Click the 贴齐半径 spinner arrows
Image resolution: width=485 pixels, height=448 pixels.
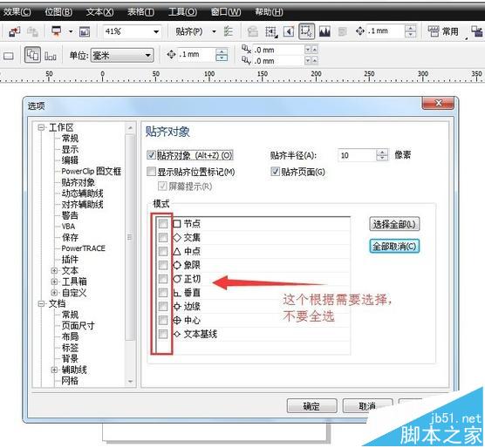(x=382, y=155)
